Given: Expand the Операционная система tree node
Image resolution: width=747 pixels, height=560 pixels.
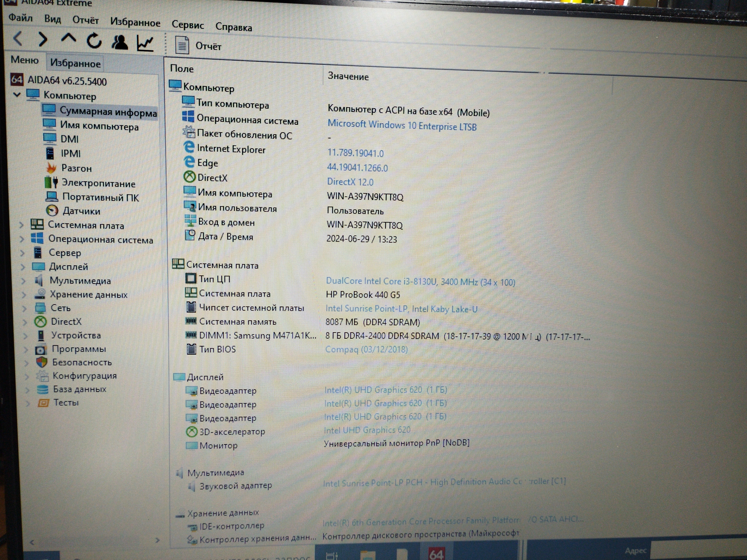Looking at the screenshot, I should coord(22,239).
